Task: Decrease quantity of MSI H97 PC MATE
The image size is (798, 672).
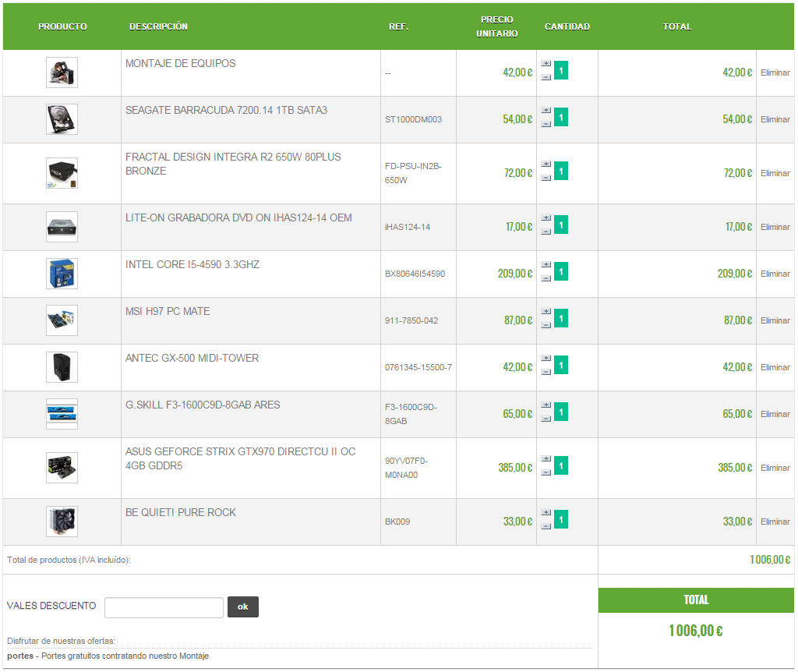Action: [x=546, y=325]
